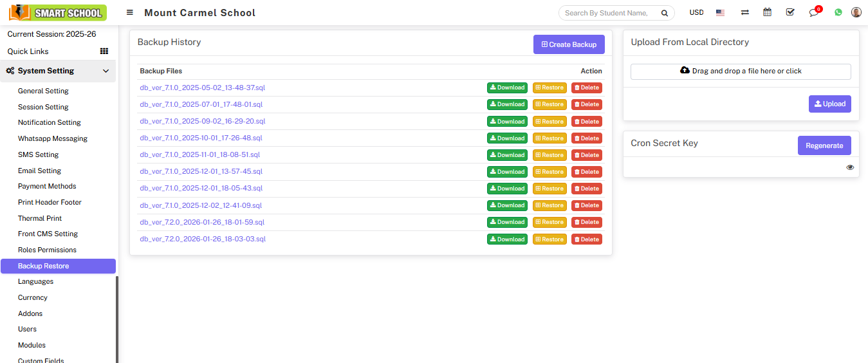Open the chat notifications icon with red badge

click(x=814, y=12)
